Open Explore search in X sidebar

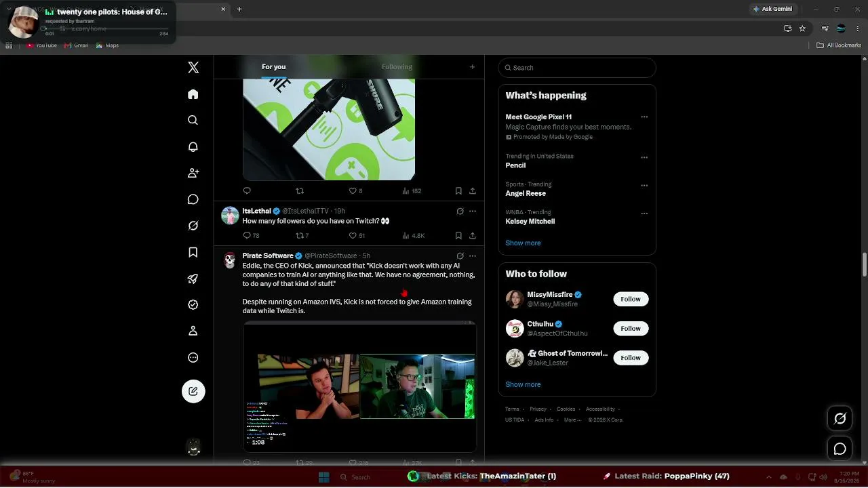(193, 120)
